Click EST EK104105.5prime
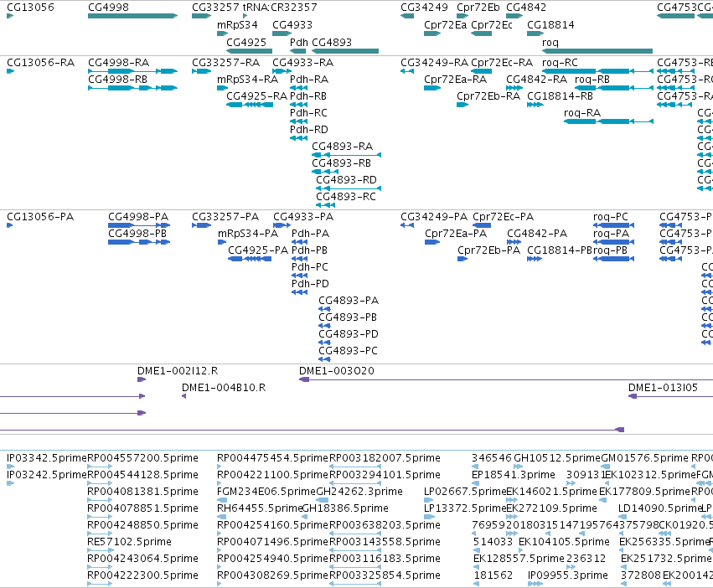713x588 pixels. [564, 542]
